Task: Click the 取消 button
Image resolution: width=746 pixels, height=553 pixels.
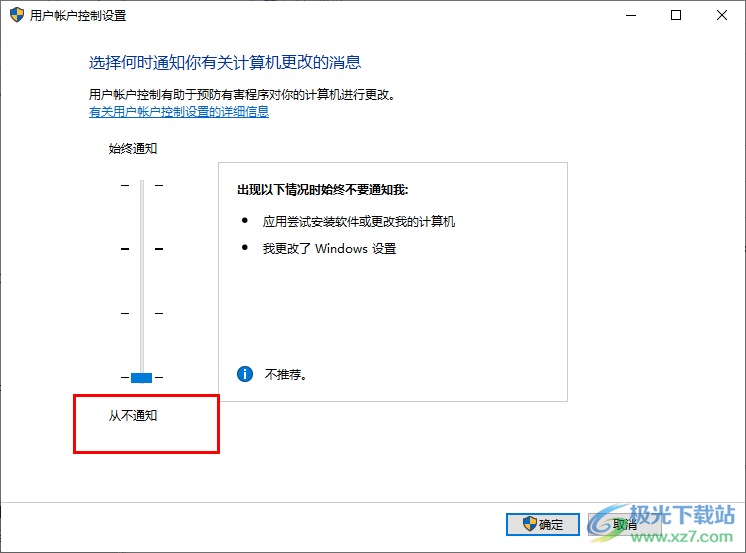Action: 624,524
